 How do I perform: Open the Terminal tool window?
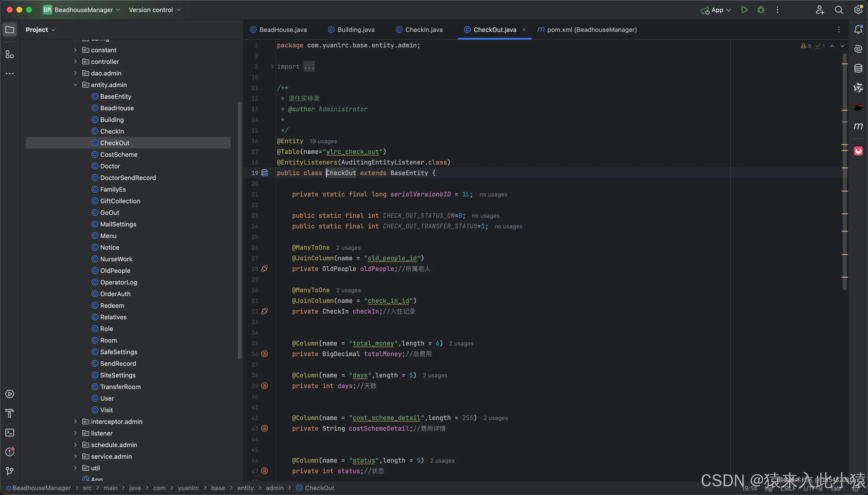coord(10,433)
